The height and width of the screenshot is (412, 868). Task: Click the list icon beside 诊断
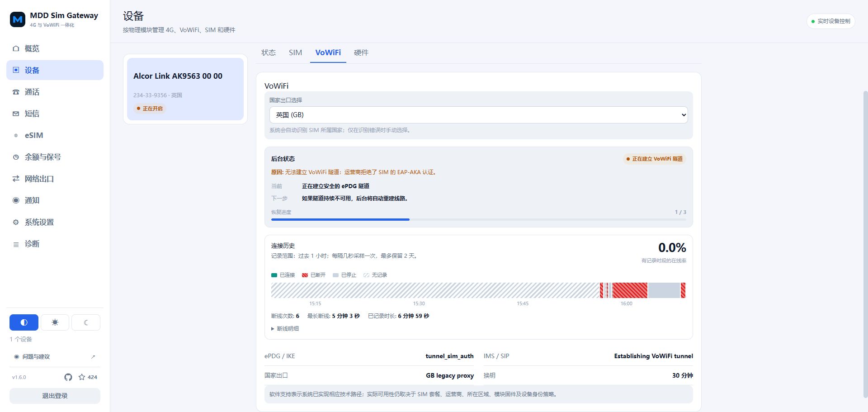[16, 244]
